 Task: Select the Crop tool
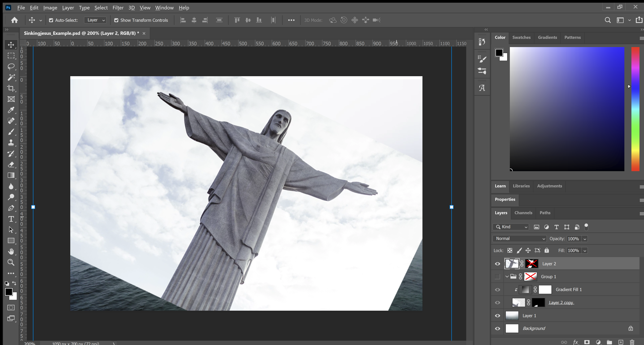pos(11,88)
